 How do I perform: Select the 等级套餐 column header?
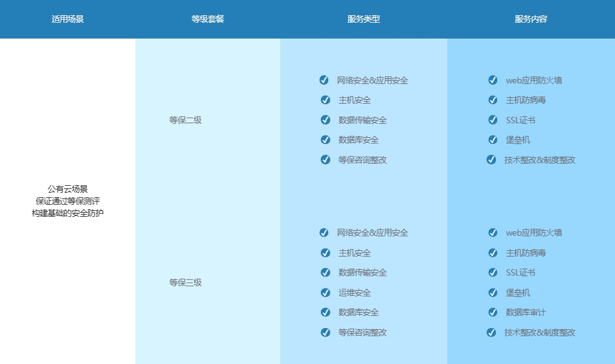click(x=208, y=19)
